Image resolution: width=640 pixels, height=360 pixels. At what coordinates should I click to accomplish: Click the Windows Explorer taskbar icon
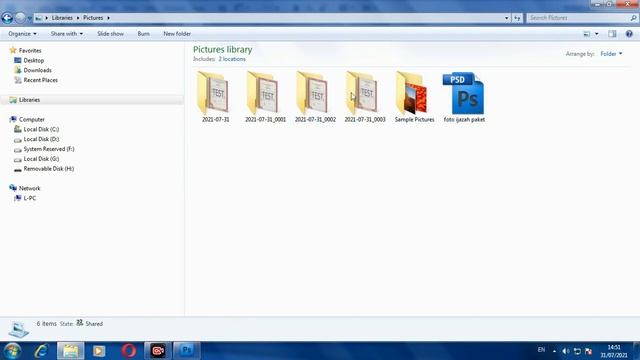[x=71, y=351]
